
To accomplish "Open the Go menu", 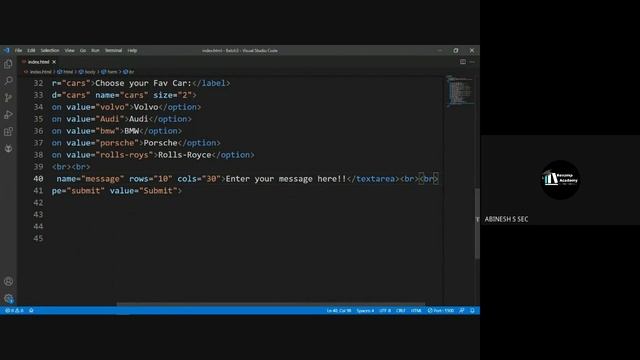I will tap(83, 51).
